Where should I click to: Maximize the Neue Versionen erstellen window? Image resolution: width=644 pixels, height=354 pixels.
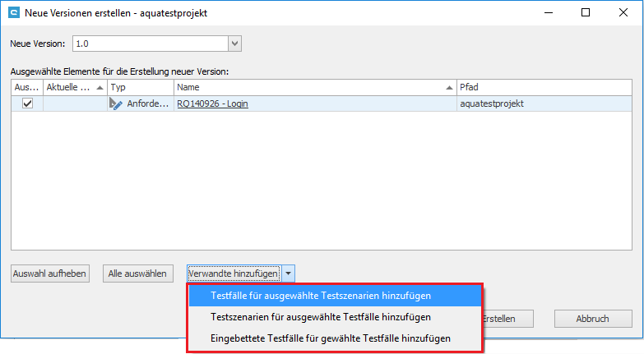[x=585, y=13]
